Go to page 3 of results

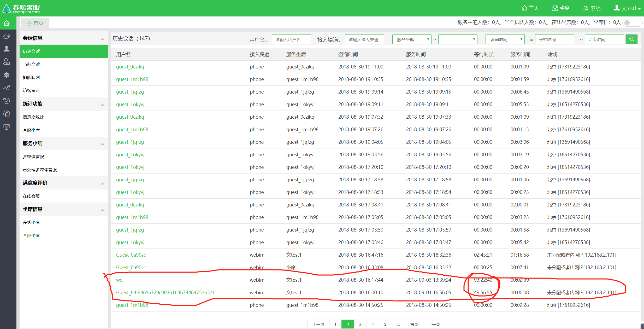tap(360, 324)
